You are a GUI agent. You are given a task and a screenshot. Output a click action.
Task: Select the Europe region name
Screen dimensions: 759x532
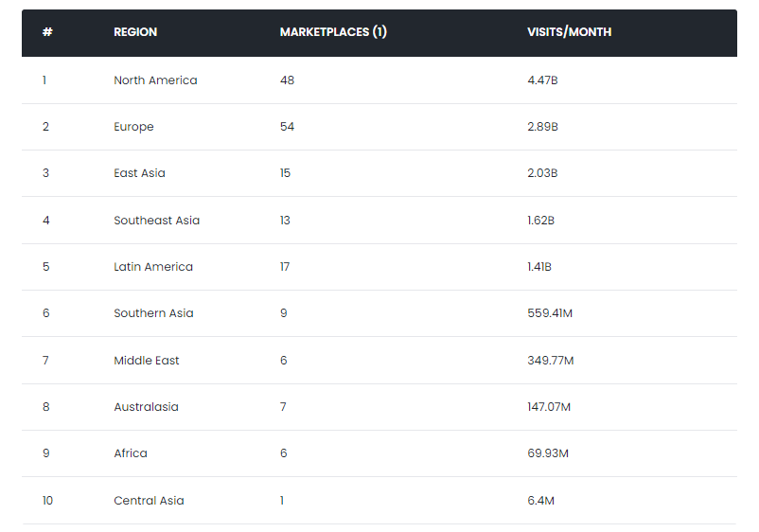coord(133,127)
